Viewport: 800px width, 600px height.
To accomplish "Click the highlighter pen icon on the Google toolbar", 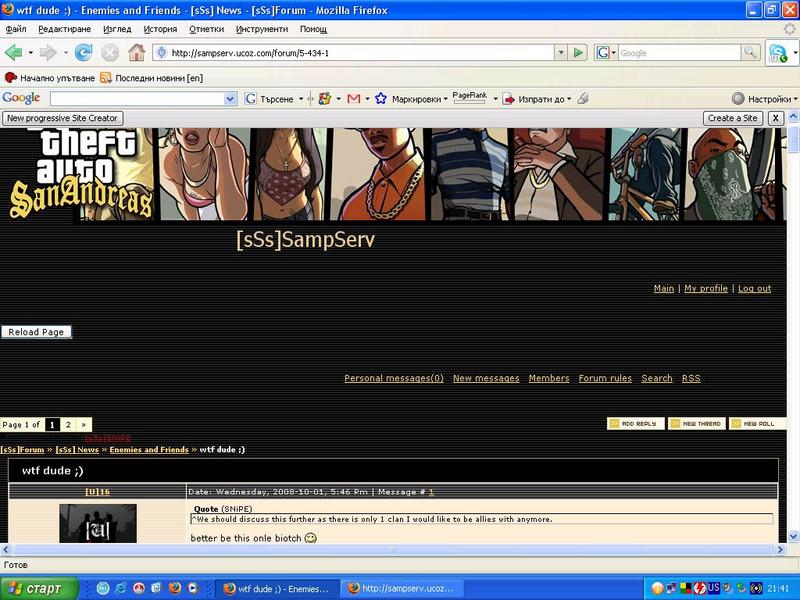I will point(583,98).
